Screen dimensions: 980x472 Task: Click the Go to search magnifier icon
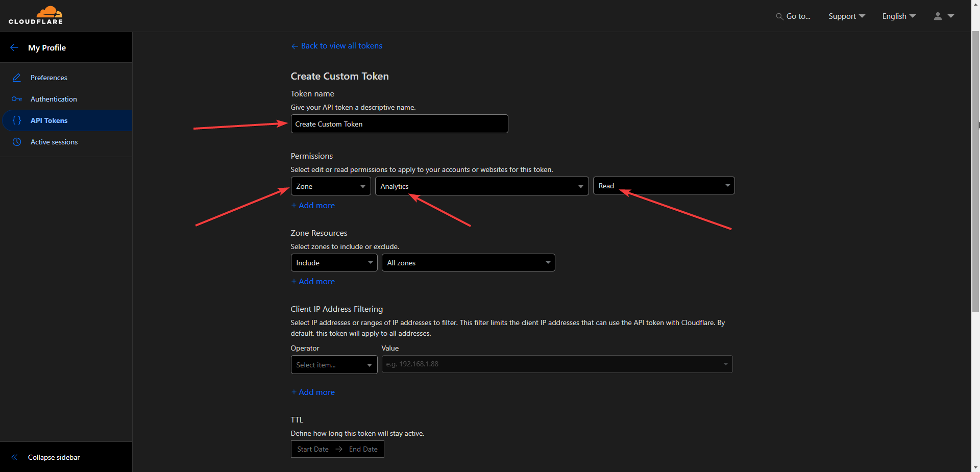point(779,16)
